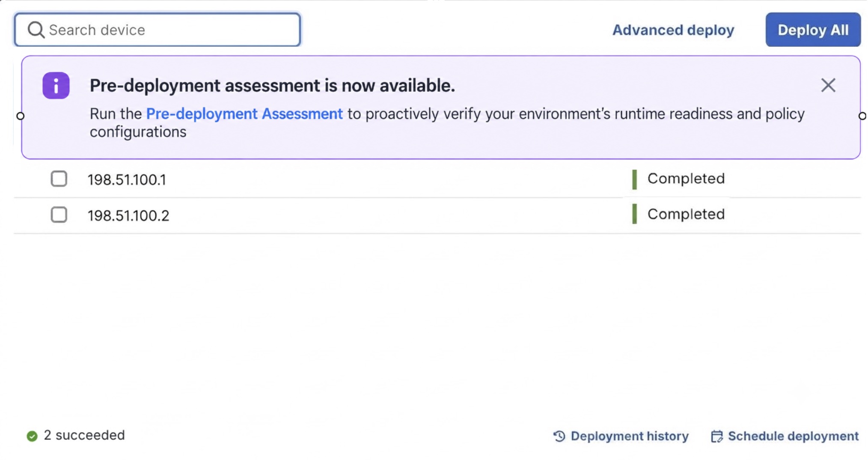
Task: Click Completed status for 198.51.100.1
Action: 686,179
